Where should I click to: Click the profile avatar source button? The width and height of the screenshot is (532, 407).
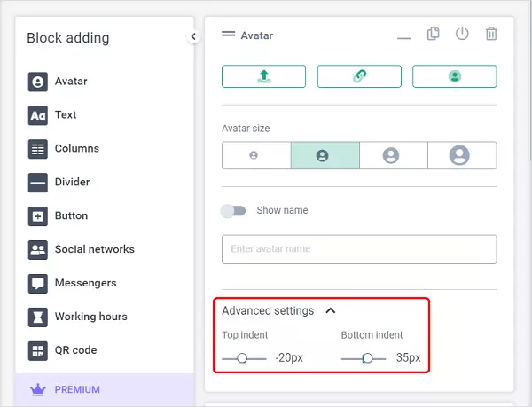point(454,76)
